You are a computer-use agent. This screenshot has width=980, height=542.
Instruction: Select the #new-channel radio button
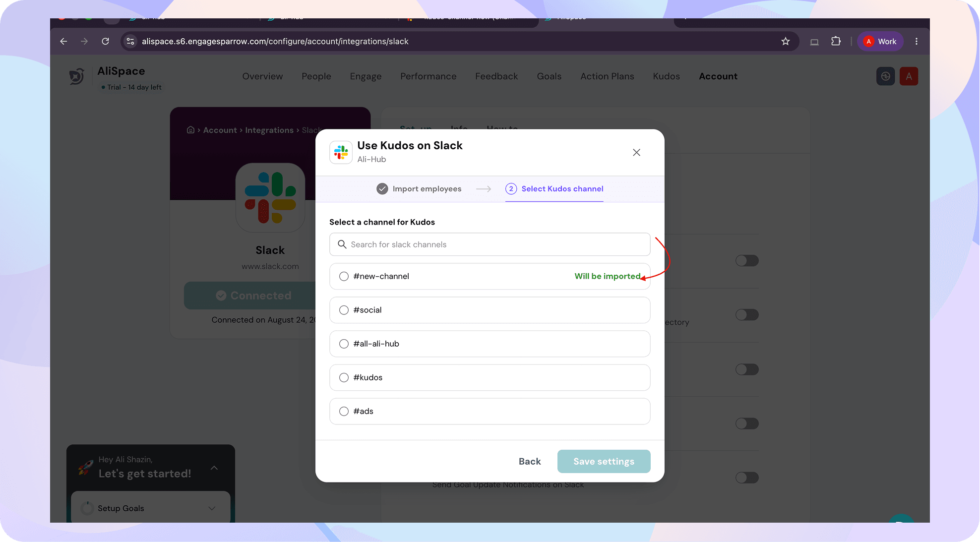[x=344, y=276]
